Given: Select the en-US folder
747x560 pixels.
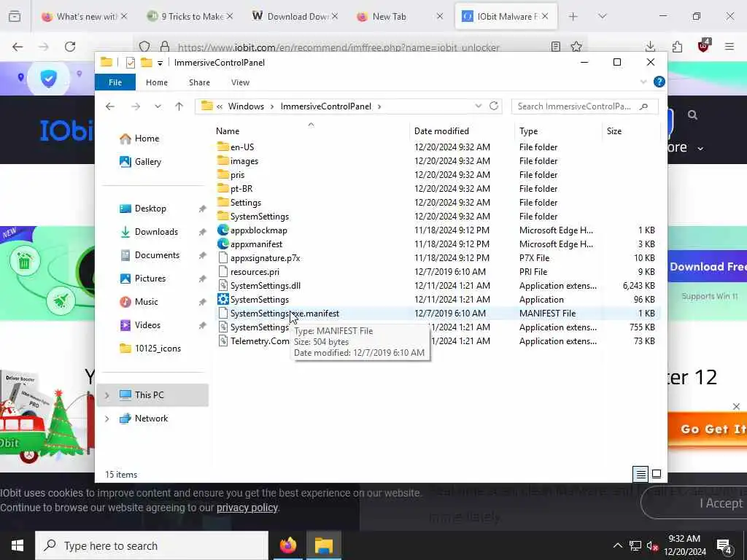Looking at the screenshot, I should pos(242,147).
